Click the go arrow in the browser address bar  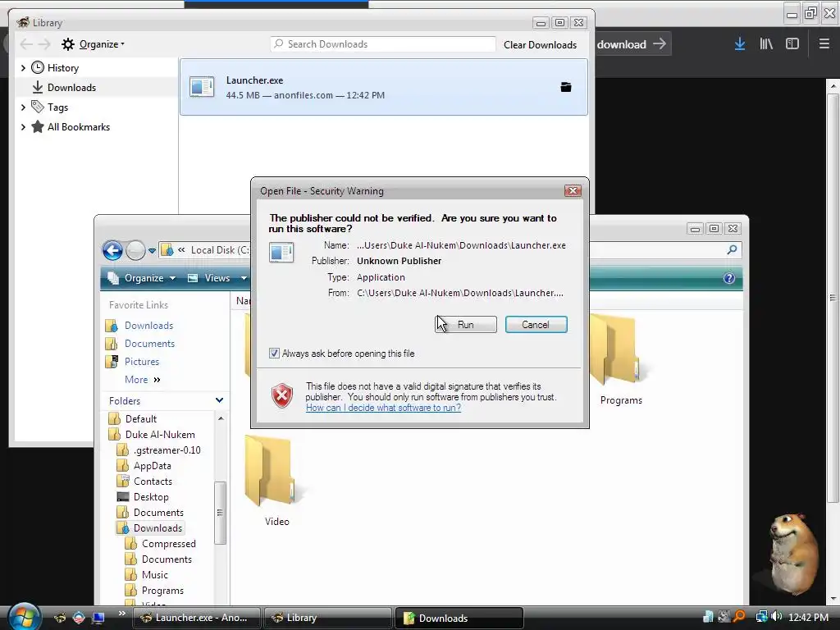pos(660,44)
